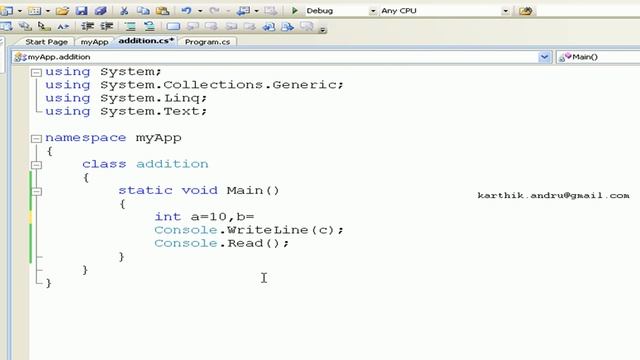640x360 pixels.
Task: Click the New Project toolbar icon
Action: [7, 11]
